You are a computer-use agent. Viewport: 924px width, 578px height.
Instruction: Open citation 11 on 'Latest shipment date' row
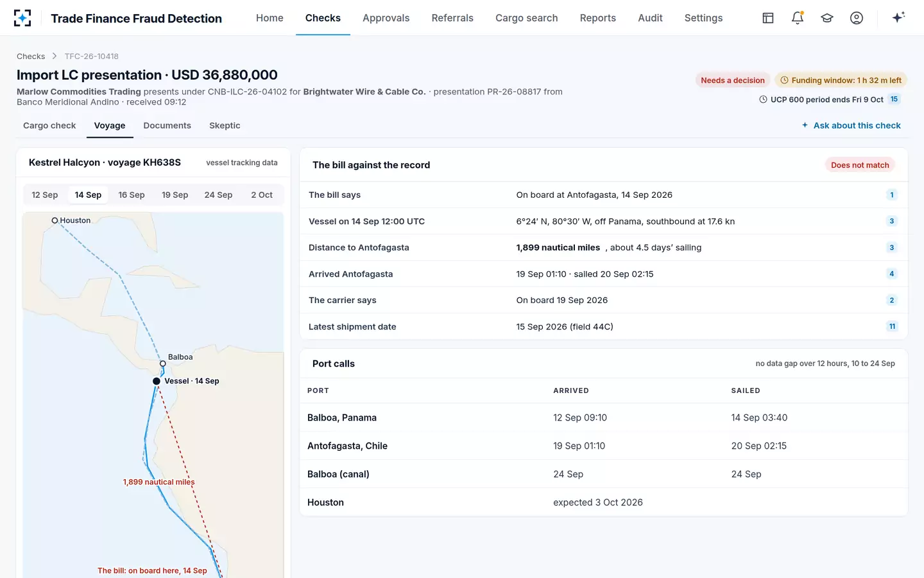pos(892,326)
